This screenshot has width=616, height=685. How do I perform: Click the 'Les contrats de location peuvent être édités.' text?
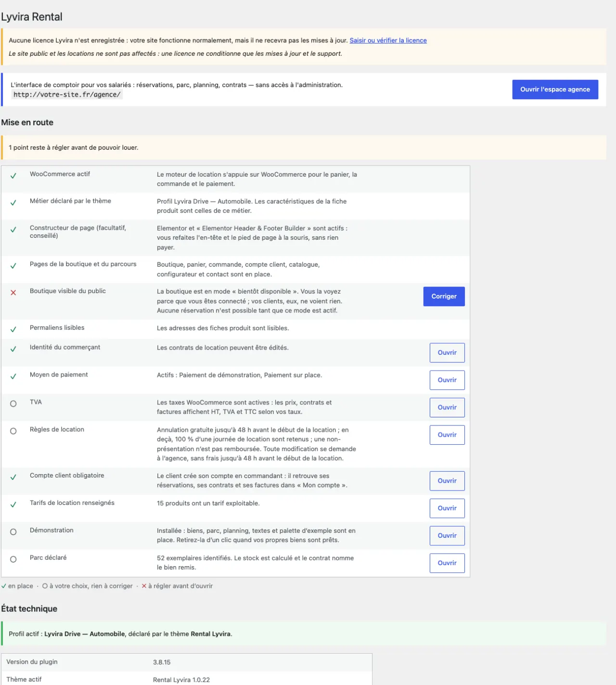223,348
